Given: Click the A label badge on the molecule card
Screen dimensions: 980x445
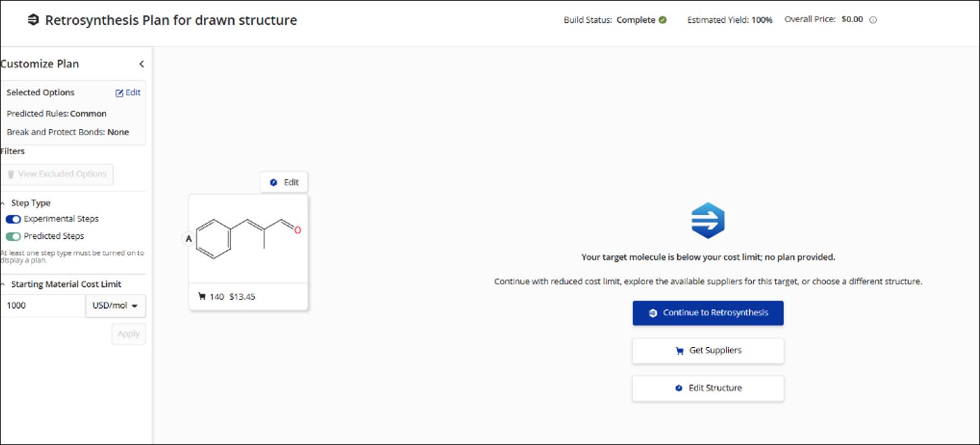Looking at the screenshot, I should 189,239.
